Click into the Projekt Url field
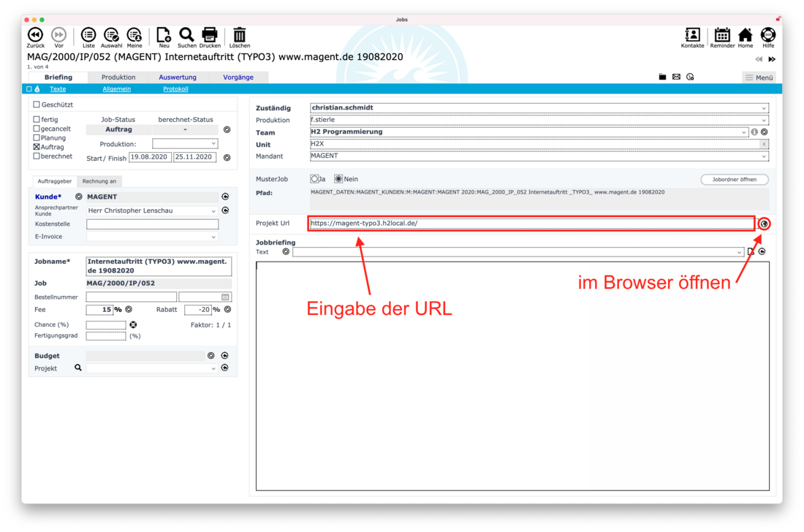 click(531, 224)
